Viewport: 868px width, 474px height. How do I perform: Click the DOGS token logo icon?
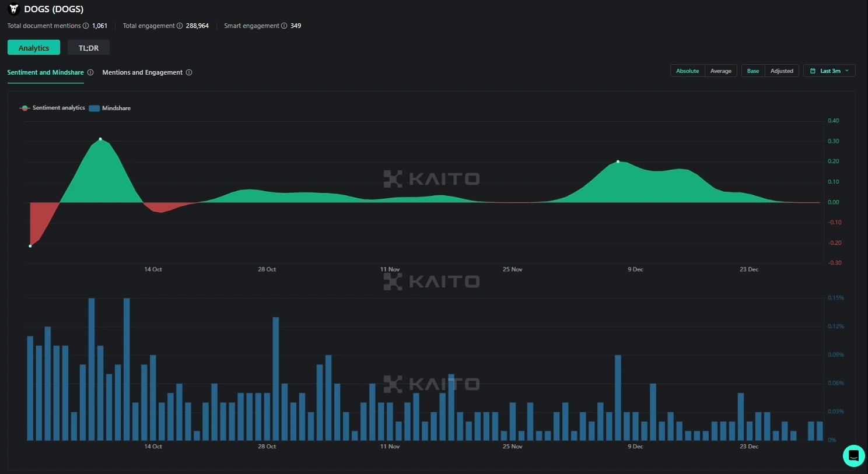coord(14,9)
